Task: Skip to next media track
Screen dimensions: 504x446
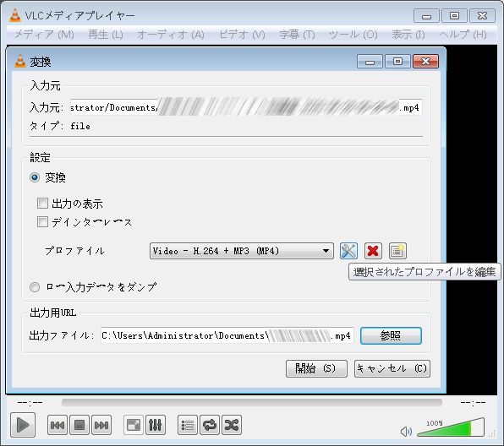Action: pos(101,425)
